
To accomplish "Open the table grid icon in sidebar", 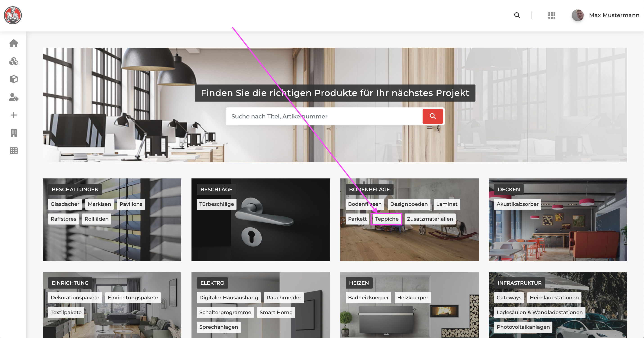I will (14, 151).
